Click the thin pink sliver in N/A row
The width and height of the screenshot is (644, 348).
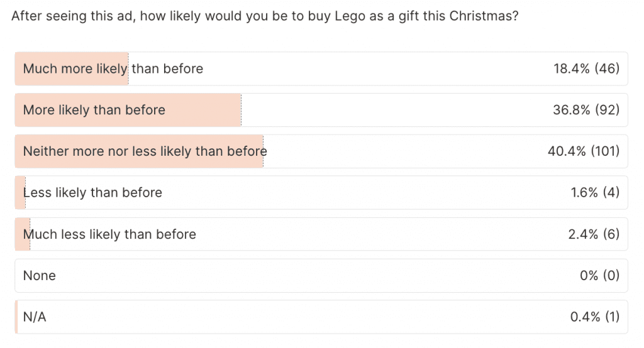(16, 317)
